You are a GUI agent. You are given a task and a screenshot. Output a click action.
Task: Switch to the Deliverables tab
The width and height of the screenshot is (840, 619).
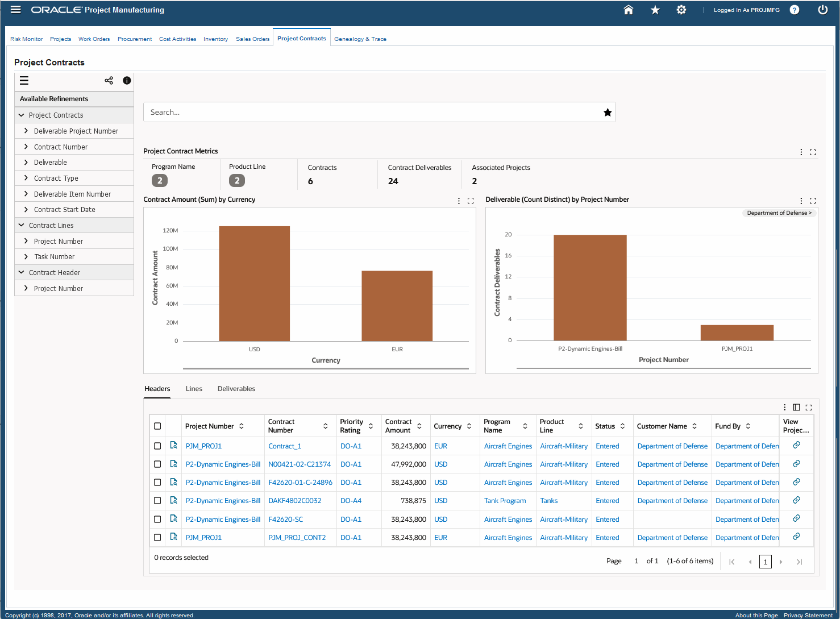pos(236,389)
